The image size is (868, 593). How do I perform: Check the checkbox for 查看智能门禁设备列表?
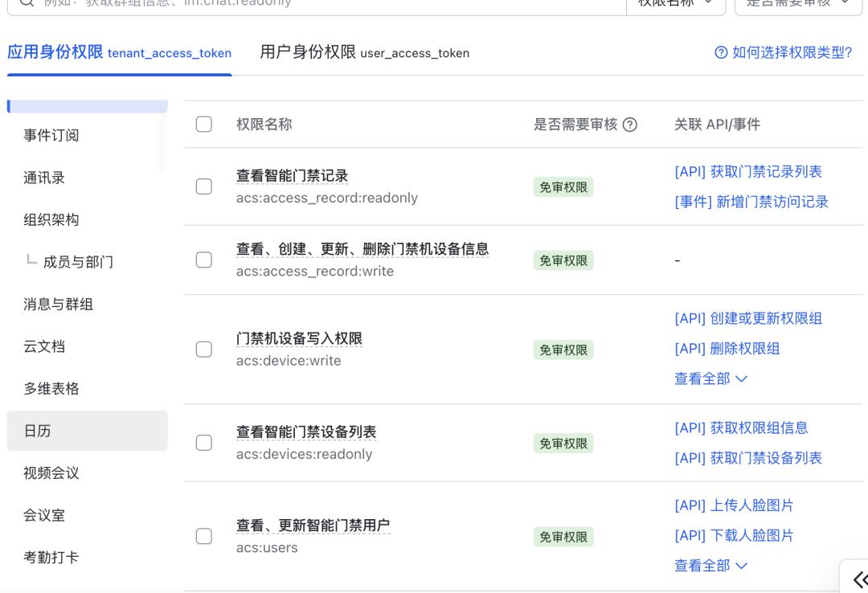(x=203, y=443)
